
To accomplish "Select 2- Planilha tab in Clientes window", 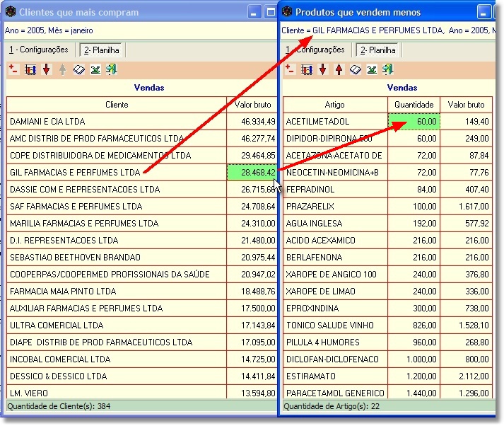I will pos(102,50).
